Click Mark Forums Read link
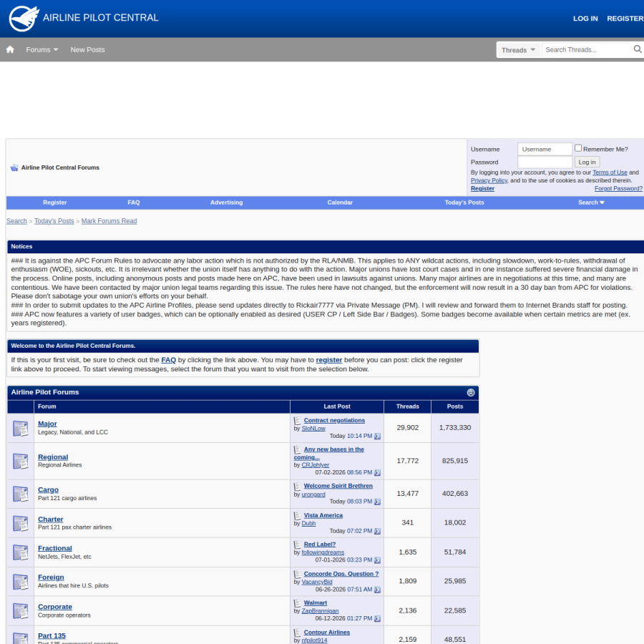The width and height of the screenshot is (644, 644). 109,221
